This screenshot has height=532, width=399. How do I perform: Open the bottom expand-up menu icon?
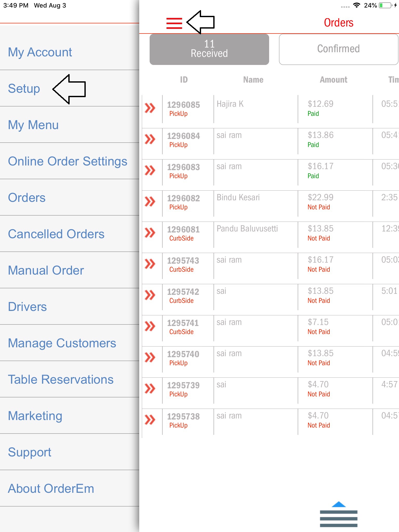click(338, 514)
